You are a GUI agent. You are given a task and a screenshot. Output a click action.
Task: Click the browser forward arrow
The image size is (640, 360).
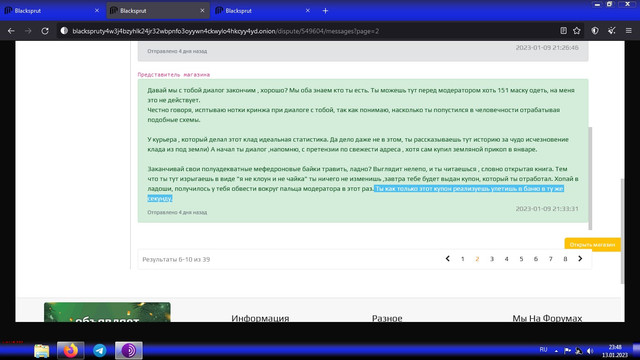pyautogui.click(x=28, y=31)
